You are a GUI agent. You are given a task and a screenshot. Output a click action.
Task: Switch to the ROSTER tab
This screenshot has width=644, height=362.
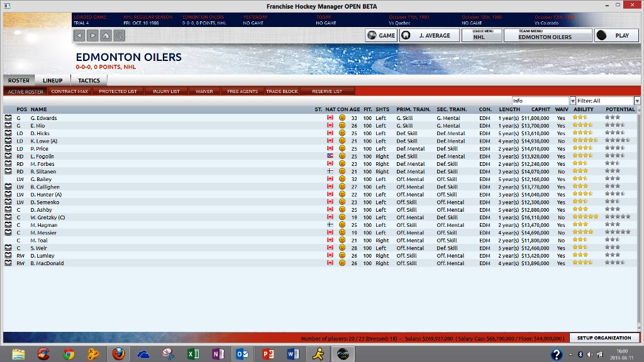[19, 80]
